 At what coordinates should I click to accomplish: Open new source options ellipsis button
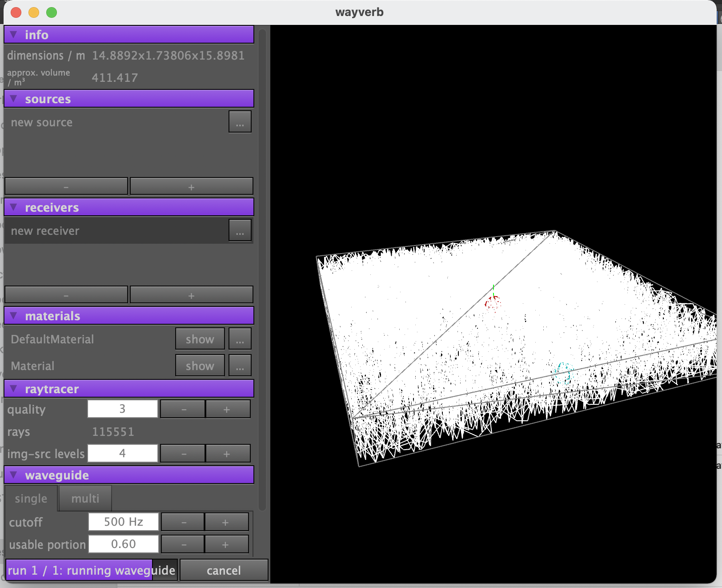pyautogui.click(x=240, y=122)
